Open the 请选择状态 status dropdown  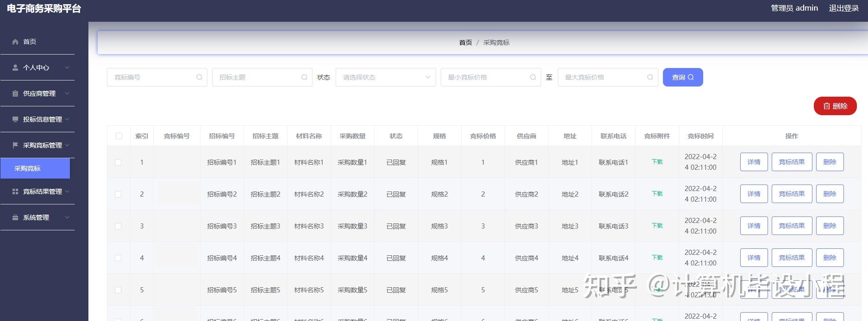(x=386, y=77)
